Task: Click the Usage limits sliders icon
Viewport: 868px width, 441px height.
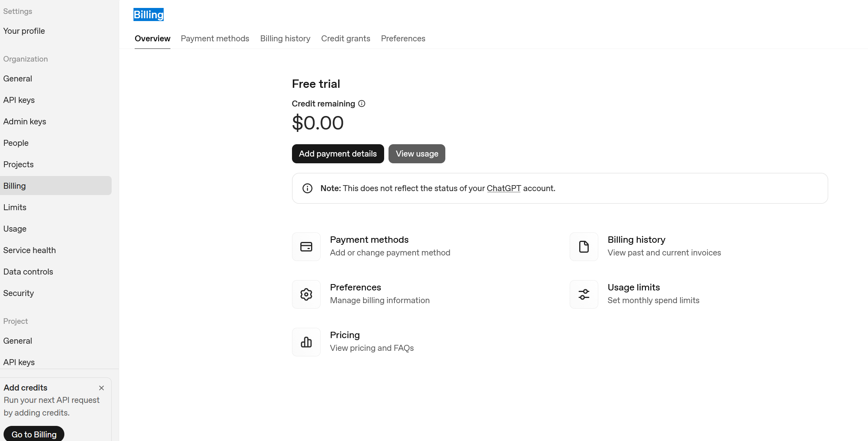Action: pos(584,294)
